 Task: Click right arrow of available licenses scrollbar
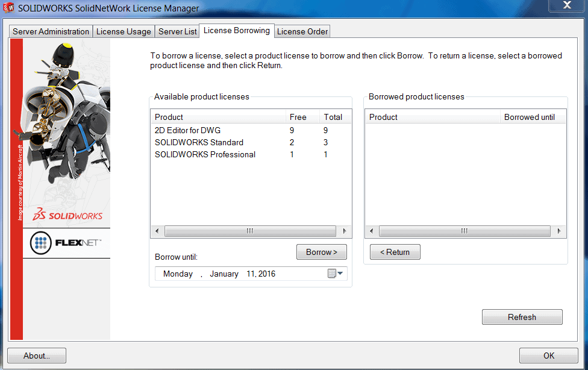(344, 231)
